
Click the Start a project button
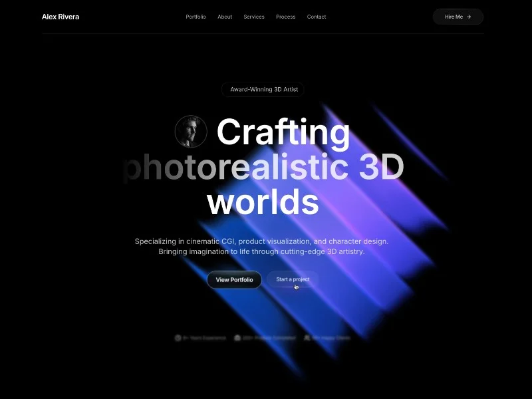pos(293,279)
